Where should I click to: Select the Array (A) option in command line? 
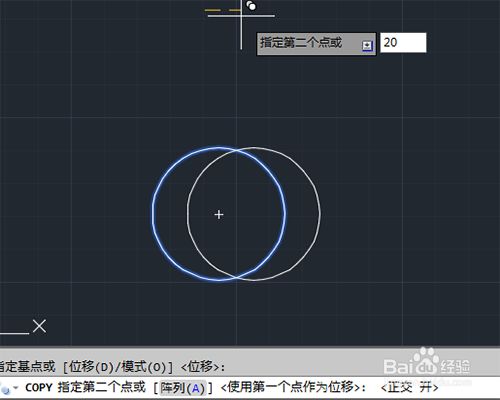[x=182, y=388]
